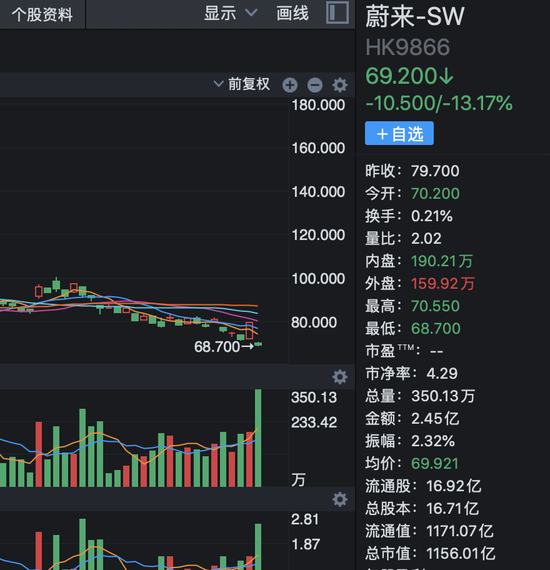Click 流通值 value 1171.07亿
Viewport: 550px width, 570px height.
(460, 531)
